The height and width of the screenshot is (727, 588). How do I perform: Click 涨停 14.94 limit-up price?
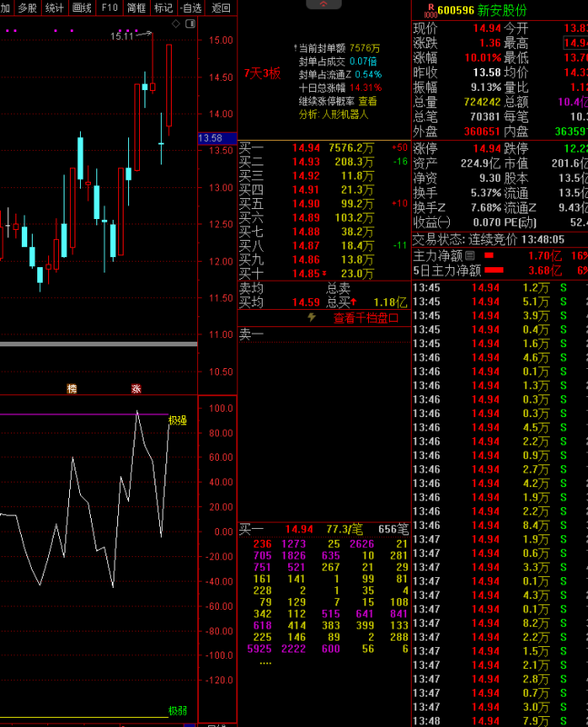click(x=487, y=148)
